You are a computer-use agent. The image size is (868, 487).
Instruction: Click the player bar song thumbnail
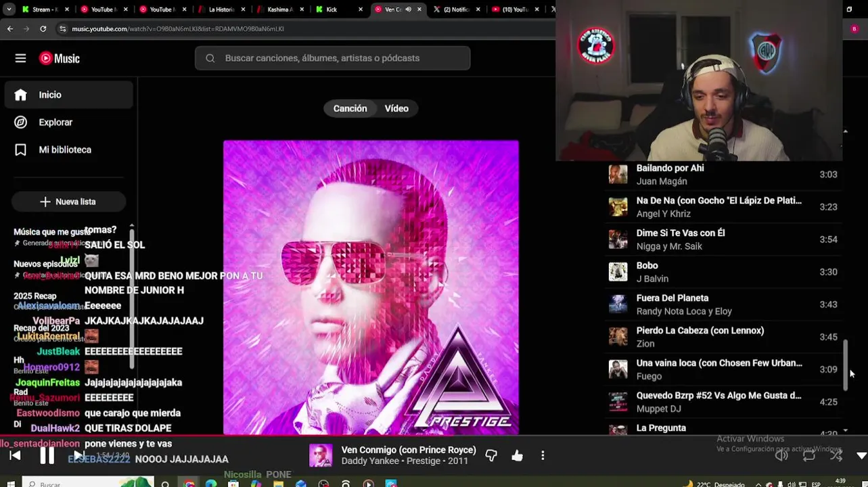321,455
